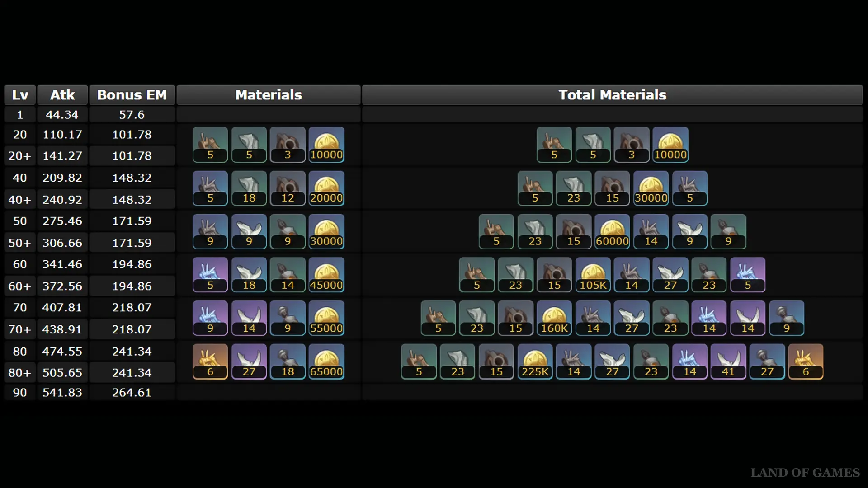Click the material icon showing 41 in Total Materials
Screen dimensions: 868x488
pyautogui.click(x=728, y=361)
